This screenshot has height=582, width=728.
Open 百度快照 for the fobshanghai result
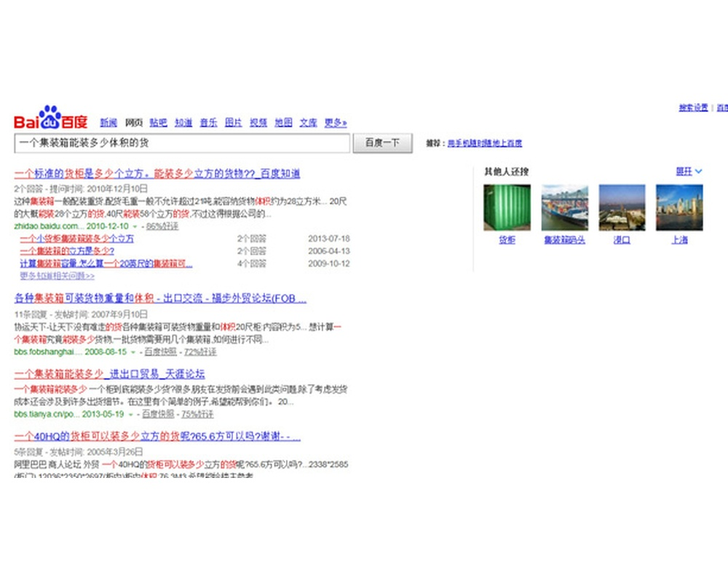(x=161, y=352)
